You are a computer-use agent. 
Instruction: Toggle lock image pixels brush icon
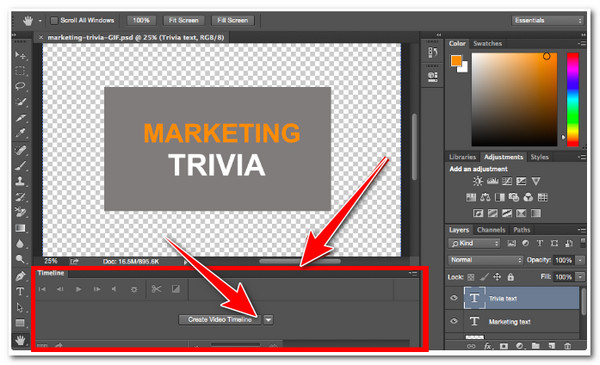(x=484, y=277)
